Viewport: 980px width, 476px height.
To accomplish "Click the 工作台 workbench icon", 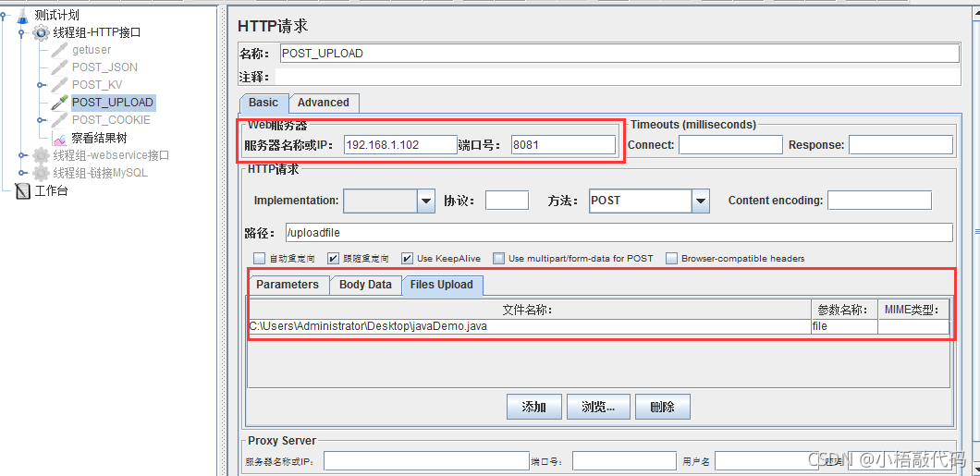I will pos(23,190).
